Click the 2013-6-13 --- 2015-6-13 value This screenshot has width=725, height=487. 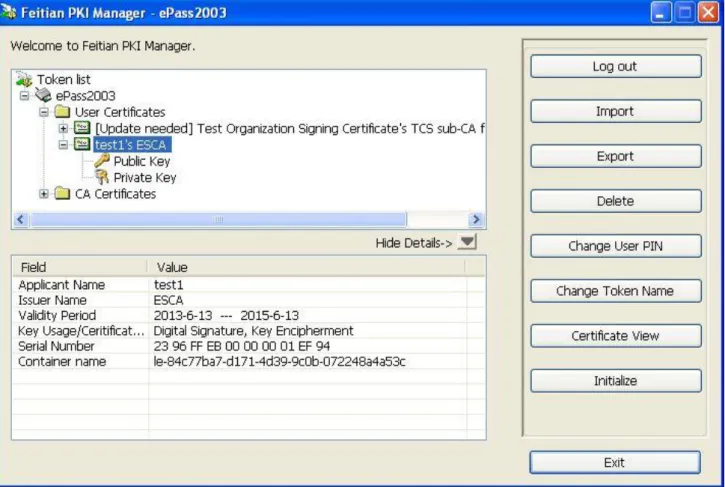(226, 315)
